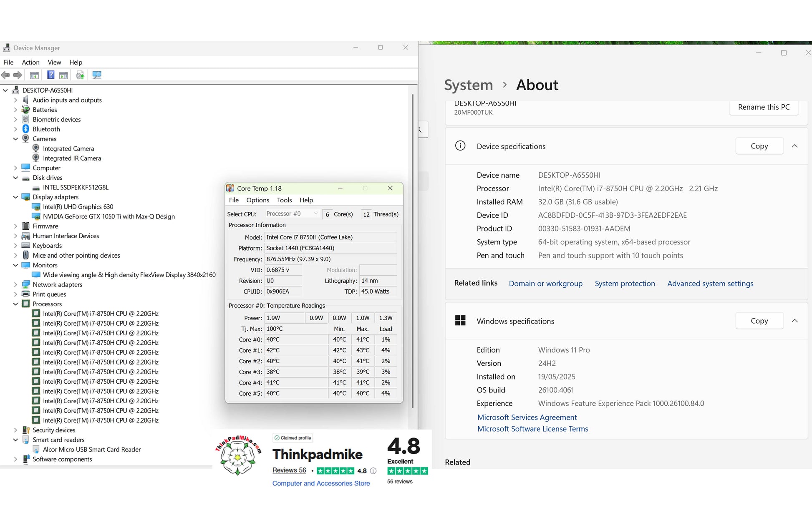The image size is (812, 510).
Task: Open Domain or workgroup link
Action: [x=546, y=284]
